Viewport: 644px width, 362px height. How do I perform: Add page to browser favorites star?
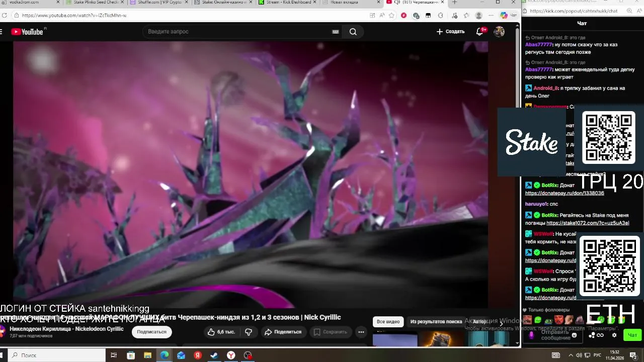tap(392, 15)
